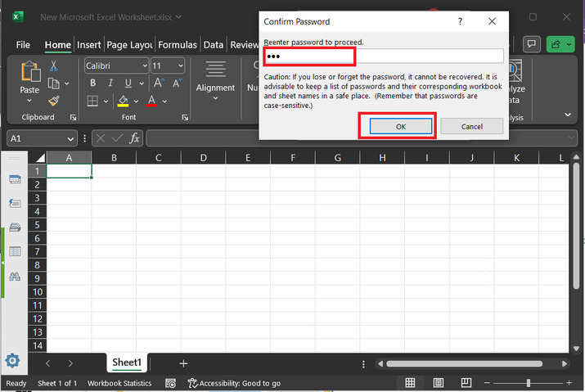Click macro recording status icon
Image resolution: width=585 pixels, height=392 pixels.
(170, 384)
